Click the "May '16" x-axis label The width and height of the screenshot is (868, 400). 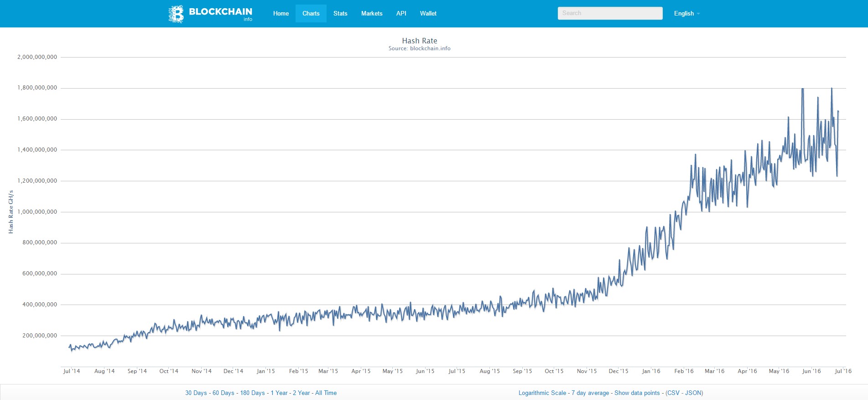coord(779,371)
